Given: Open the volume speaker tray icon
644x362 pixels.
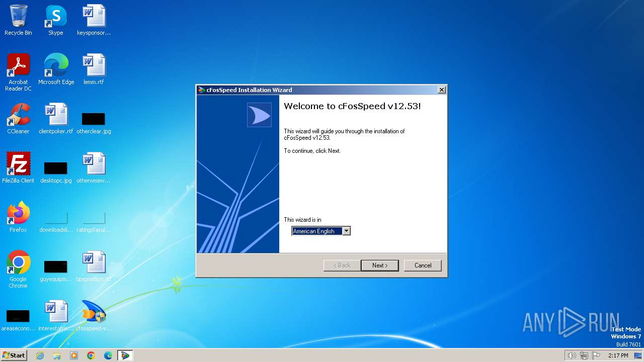Looking at the screenshot, I should pyautogui.click(x=572, y=355).
